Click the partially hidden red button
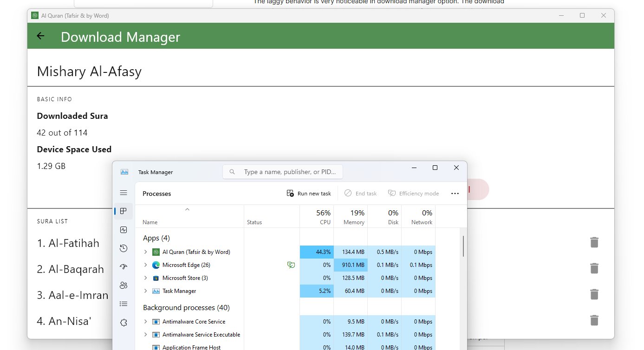Screen dimensions: 644x350 click(x=478, y=189)
